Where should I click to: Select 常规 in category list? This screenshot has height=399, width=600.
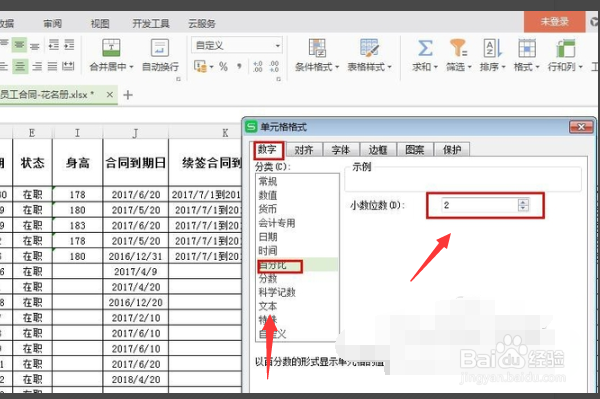pyautogui.click(x=268, y=181)
